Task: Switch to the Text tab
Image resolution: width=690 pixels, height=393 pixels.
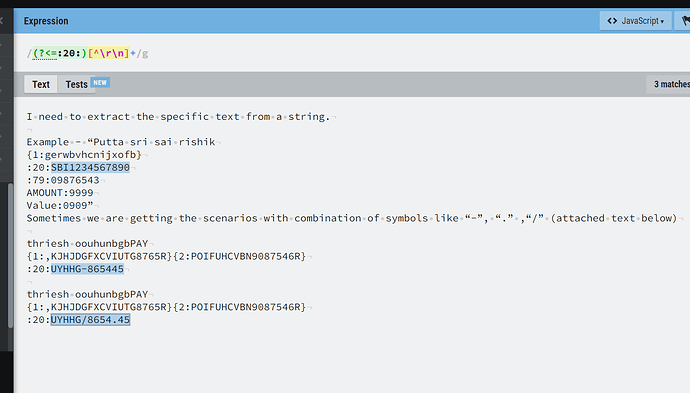Action: coord(41,84)
